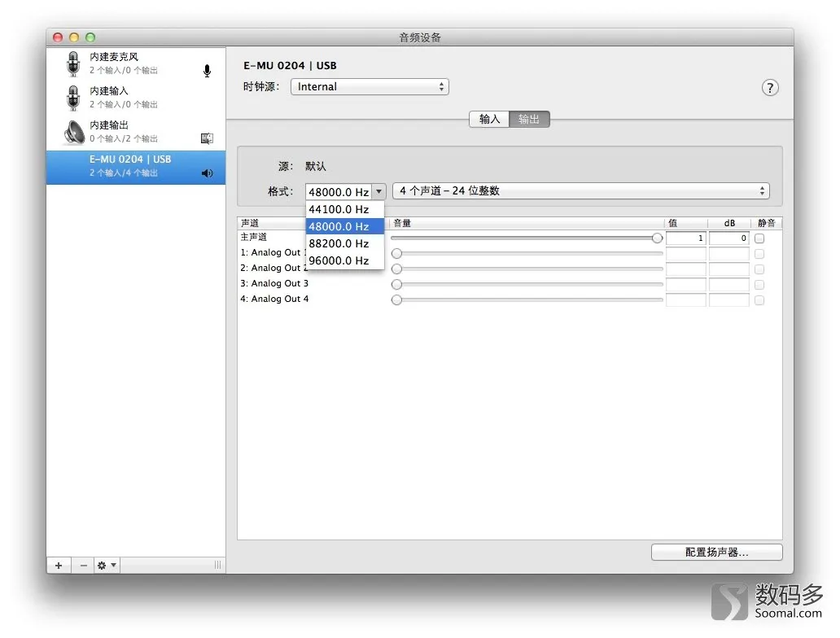The height and width of the screenshot is (638, 840).
Task: Select the 内建麦克风 device row
Action: pos(136,63)
